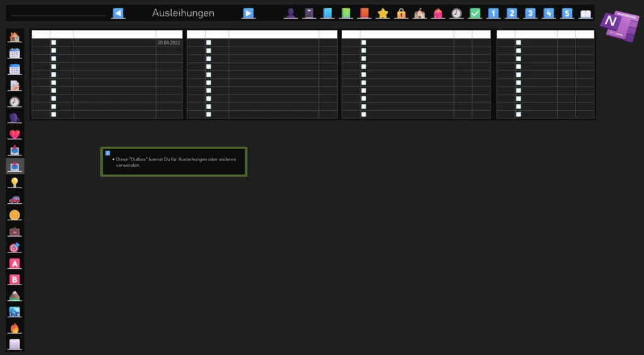Open the home icon in the sidebar

(x=14, y=37)
